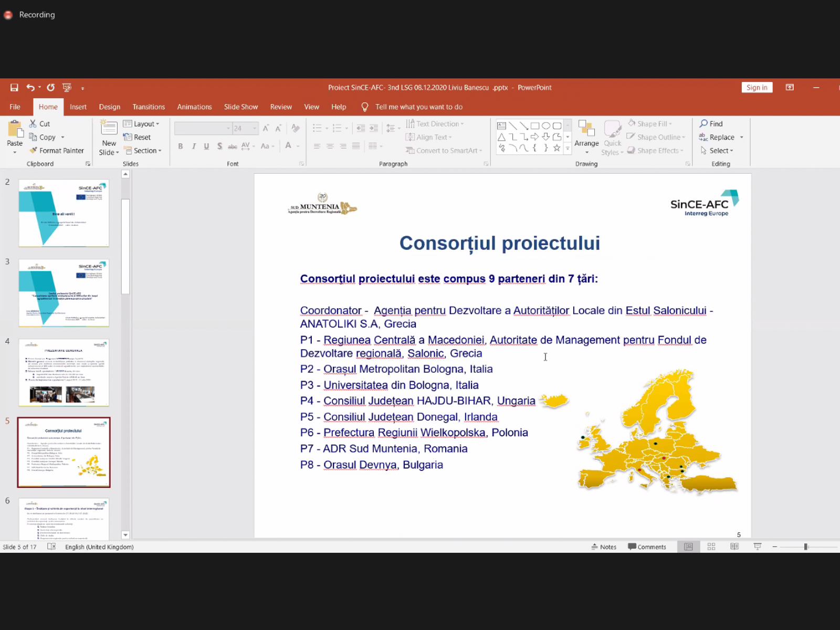Toggle the Notes pane
This screenshot has height=630, width=840.
(604, 547)
